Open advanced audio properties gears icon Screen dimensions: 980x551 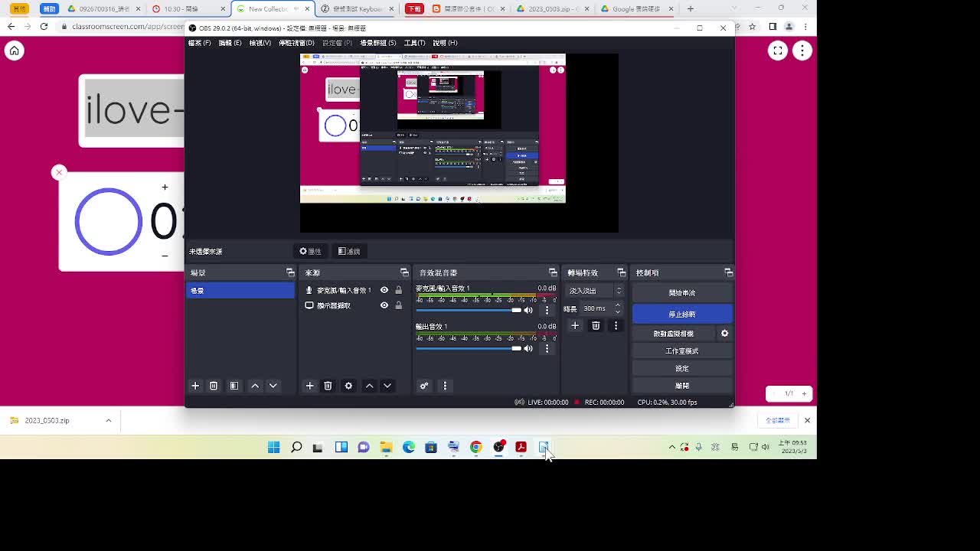pos(424,386)
